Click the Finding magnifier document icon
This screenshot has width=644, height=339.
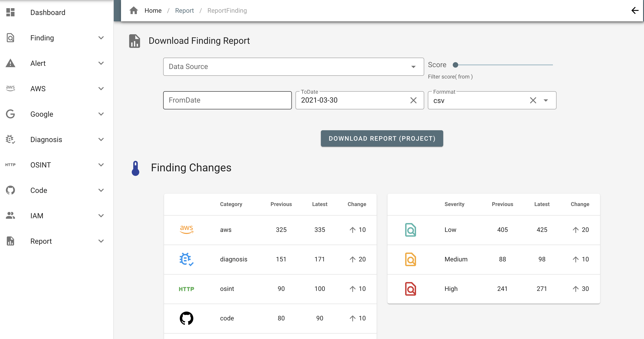(x=10, y=38)
